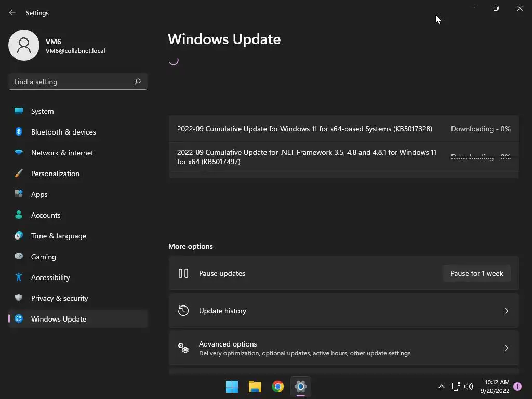Open network status tray icon
Screen dimensions: 532x399
[x=456, y=387]
